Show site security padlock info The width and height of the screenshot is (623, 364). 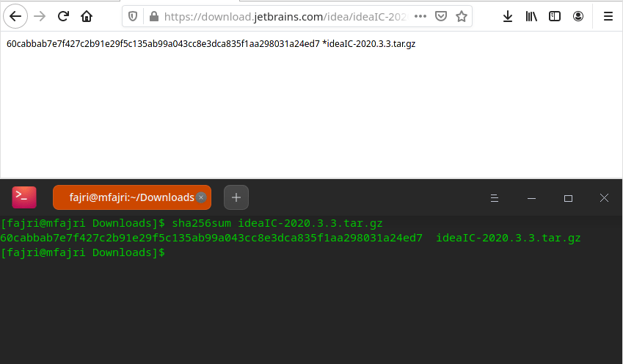coord(153,16)
